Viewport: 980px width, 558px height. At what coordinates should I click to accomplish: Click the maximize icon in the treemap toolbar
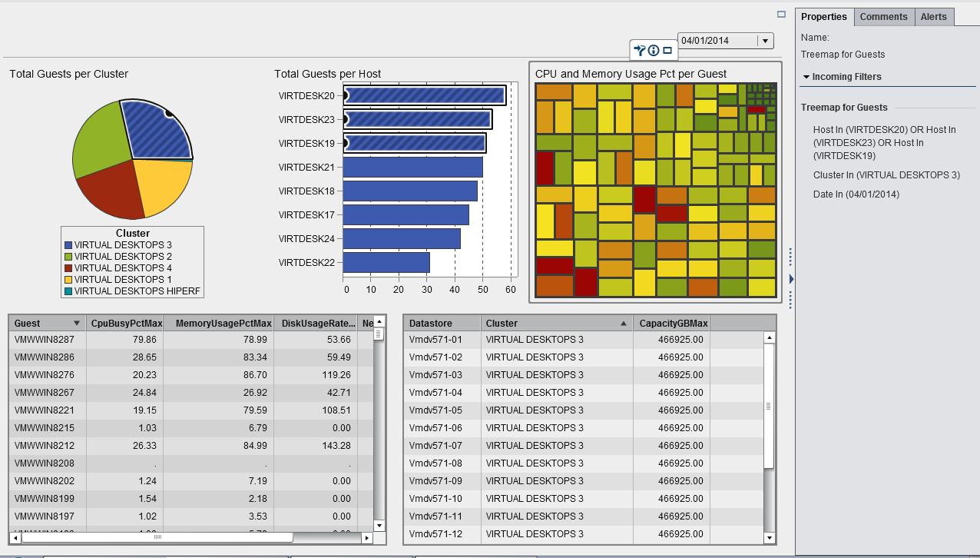pos(667,51)
